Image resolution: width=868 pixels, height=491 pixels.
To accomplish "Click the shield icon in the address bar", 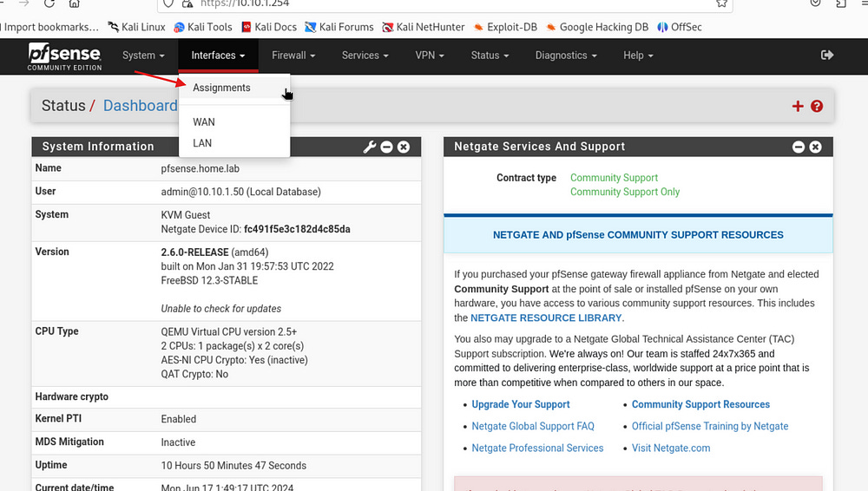I will tap(168, 3).
